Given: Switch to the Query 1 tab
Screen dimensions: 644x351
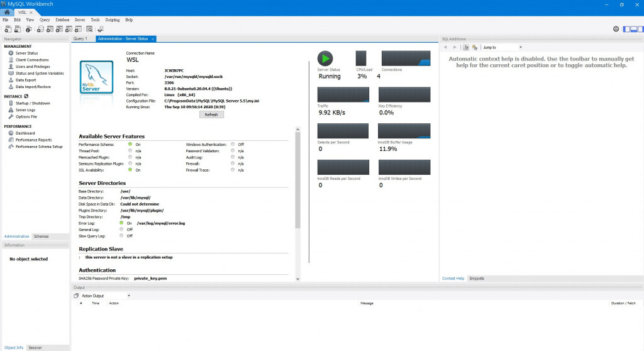Looking at the screenshot, I should click(80, 38).
